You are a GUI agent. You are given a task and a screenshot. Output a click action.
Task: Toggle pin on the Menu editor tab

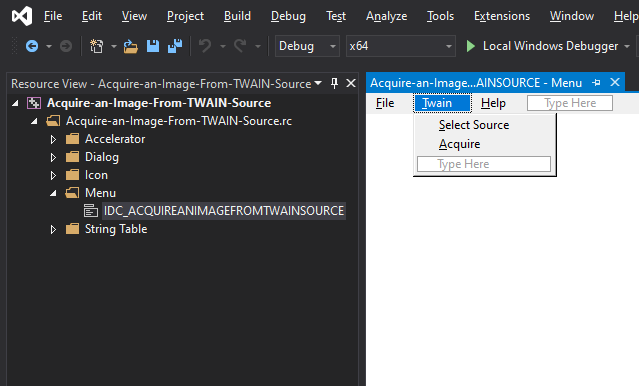597,83
